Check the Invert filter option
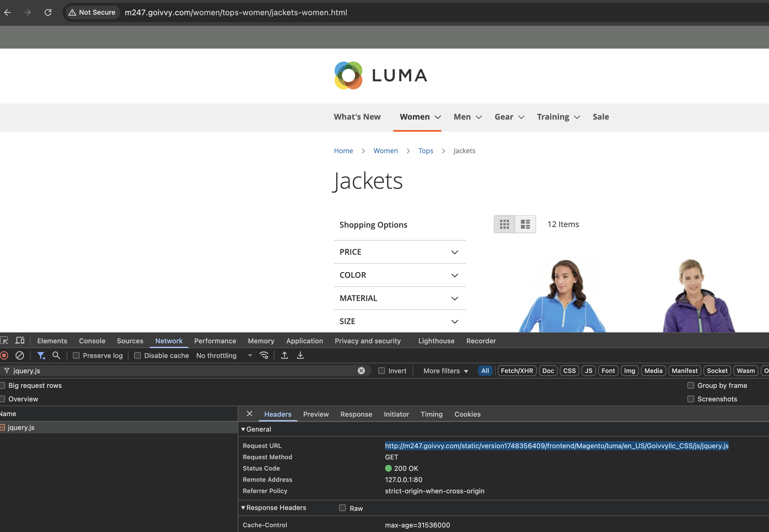 tap(381, 371)
